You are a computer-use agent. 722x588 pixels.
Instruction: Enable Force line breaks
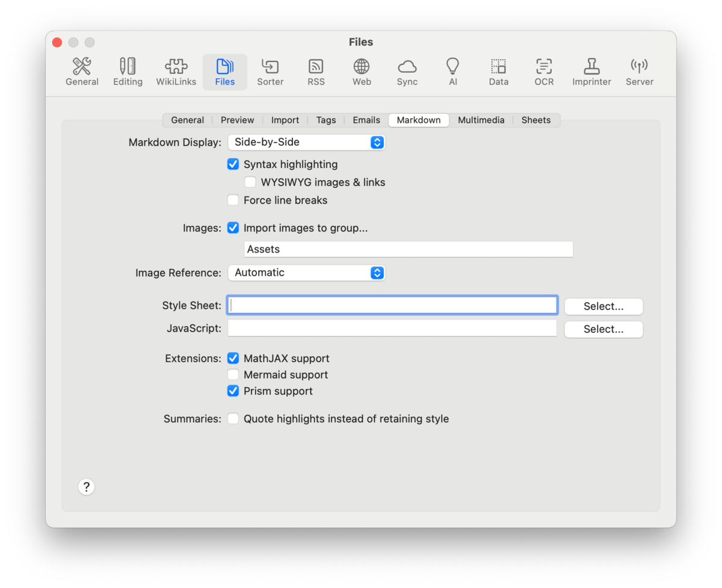click(233, 200)
